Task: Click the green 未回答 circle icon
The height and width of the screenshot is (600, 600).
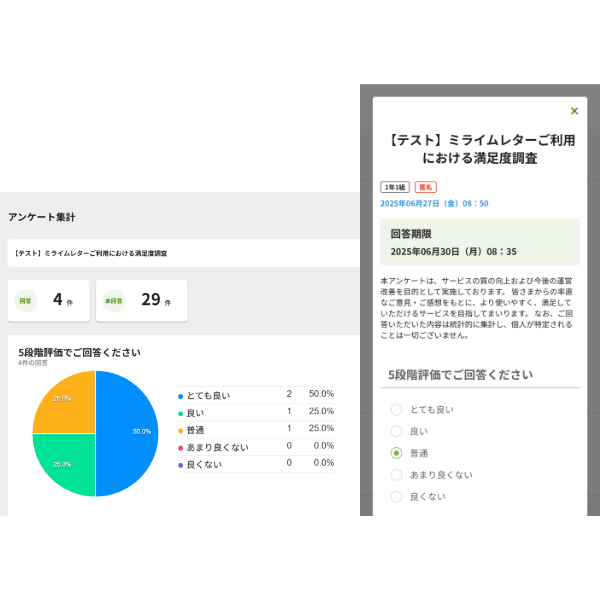Action: tap(114, 301)
